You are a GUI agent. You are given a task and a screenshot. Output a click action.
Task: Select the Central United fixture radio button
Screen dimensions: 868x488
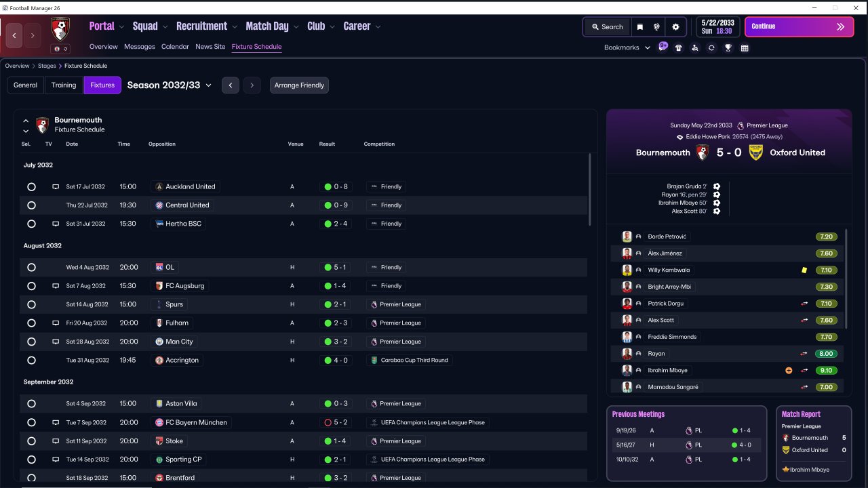31,205
